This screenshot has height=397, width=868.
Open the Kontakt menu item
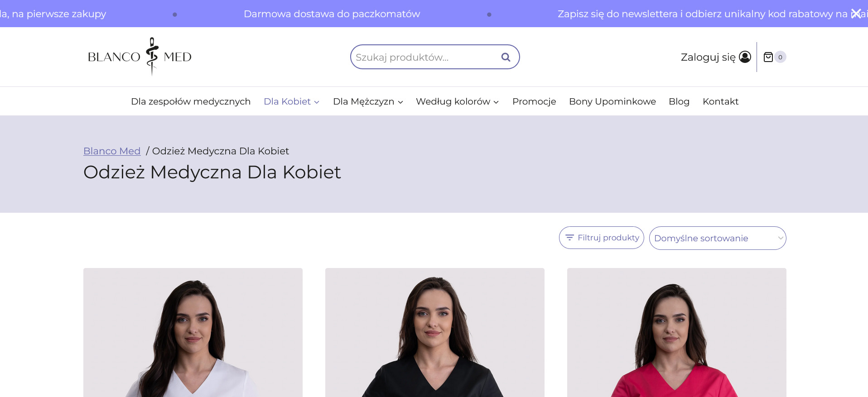point(720,101)
